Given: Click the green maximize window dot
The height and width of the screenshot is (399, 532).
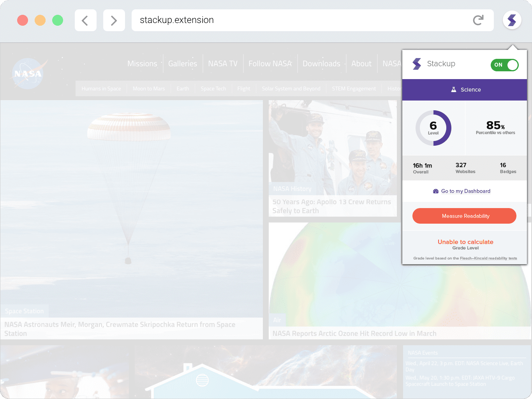Looking at the screenshot, I should pyautogui.click(x=58, y=20).
